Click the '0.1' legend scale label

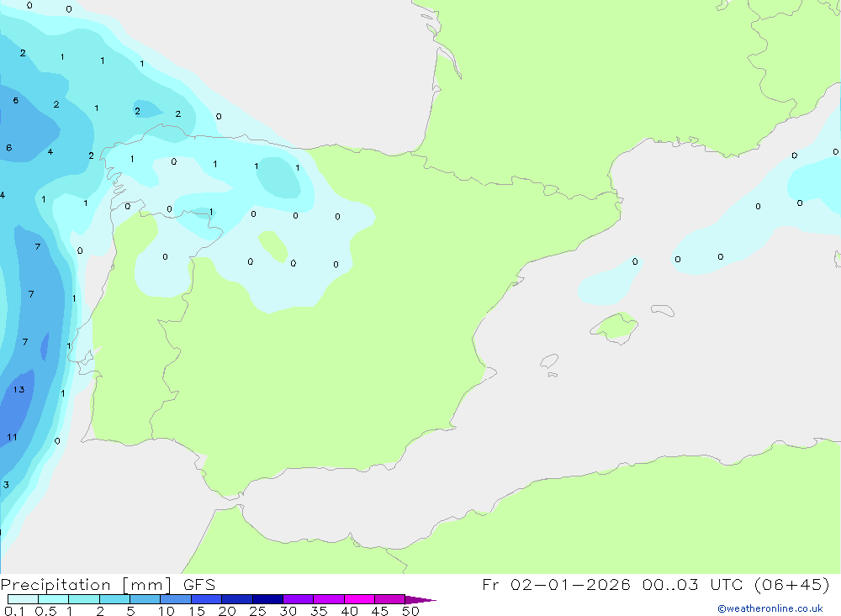pyautogui.click(x=14, y=611)
